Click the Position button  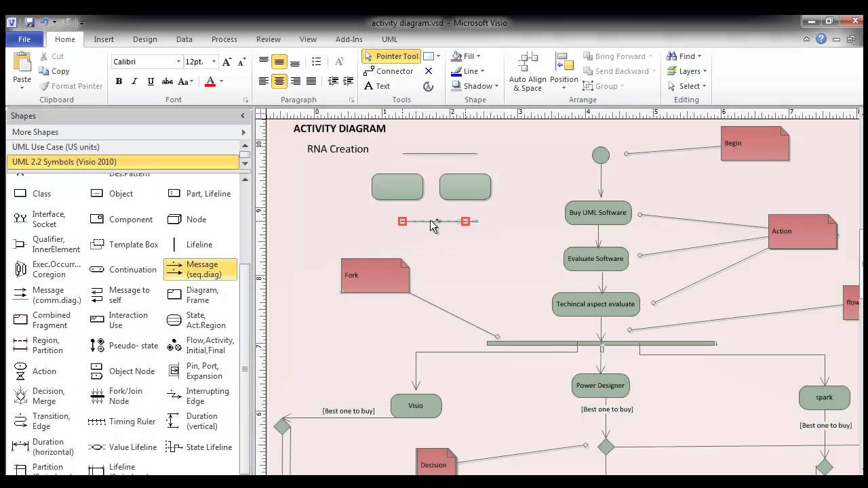coord(564,72)
